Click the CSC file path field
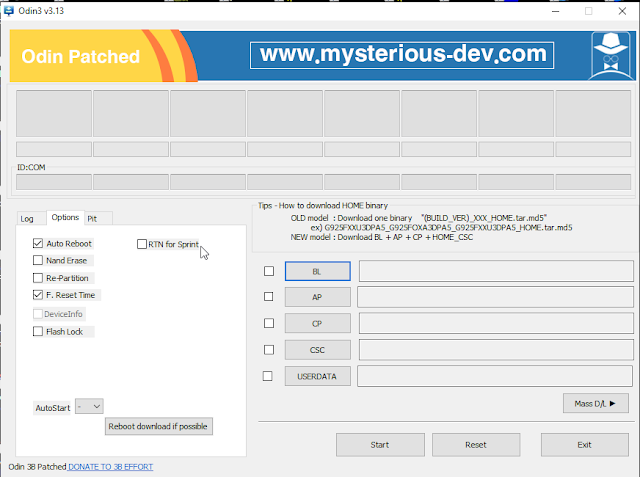Image resolution: width=640 pixels, height=477 pixels. (x=494, y=350)
